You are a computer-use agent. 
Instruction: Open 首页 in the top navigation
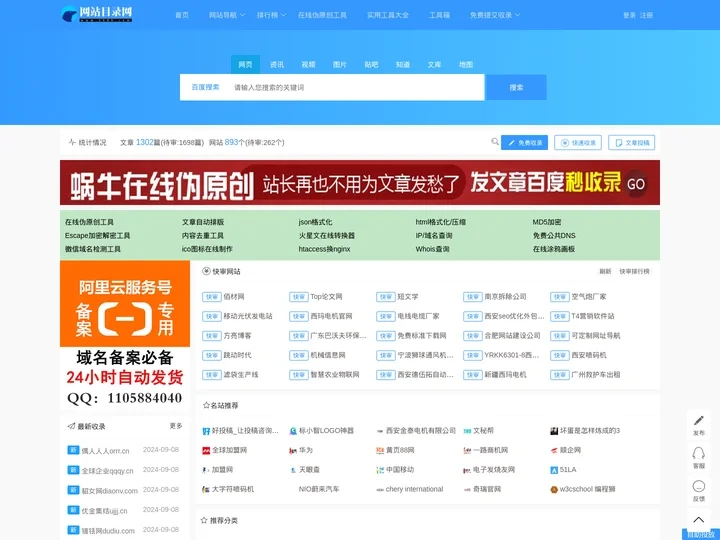click(x=182, y=15)
